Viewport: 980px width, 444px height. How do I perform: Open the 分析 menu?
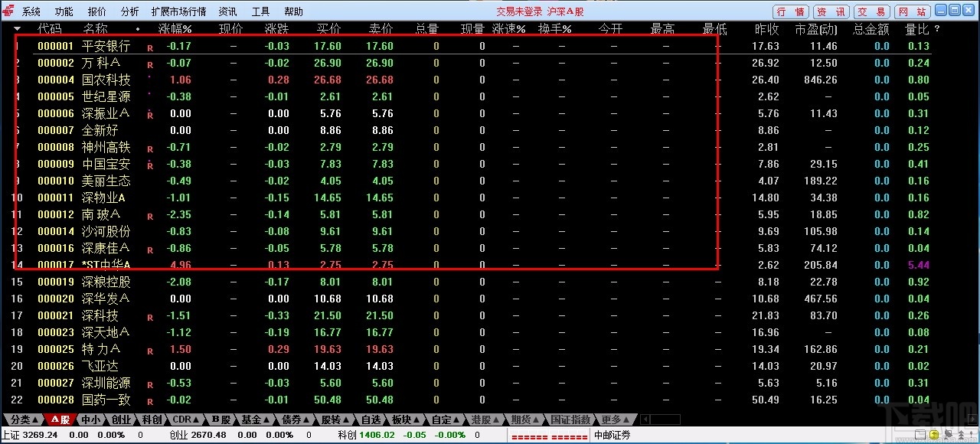pos(130,11)
